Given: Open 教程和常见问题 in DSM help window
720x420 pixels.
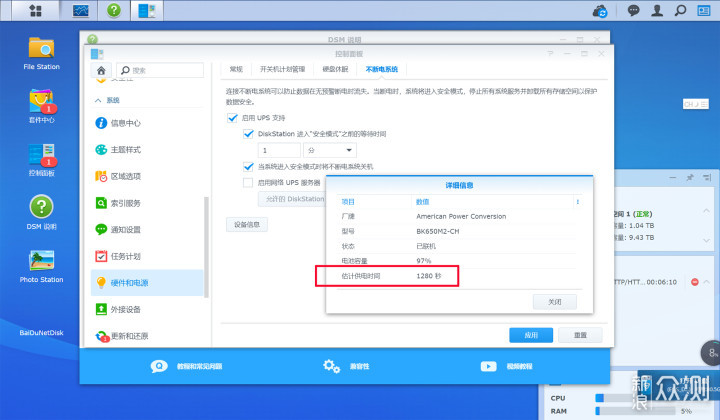Looking at the screenshot, I should [x=186, y=366].
